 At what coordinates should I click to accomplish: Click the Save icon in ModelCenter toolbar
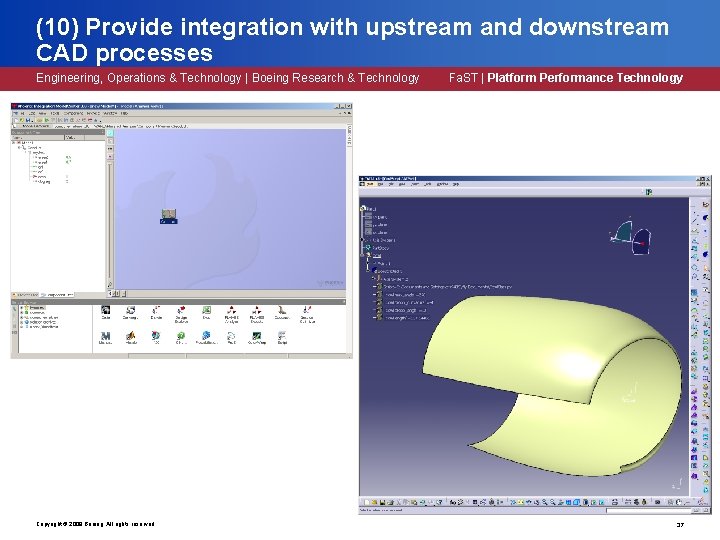[x=28, y=120]
